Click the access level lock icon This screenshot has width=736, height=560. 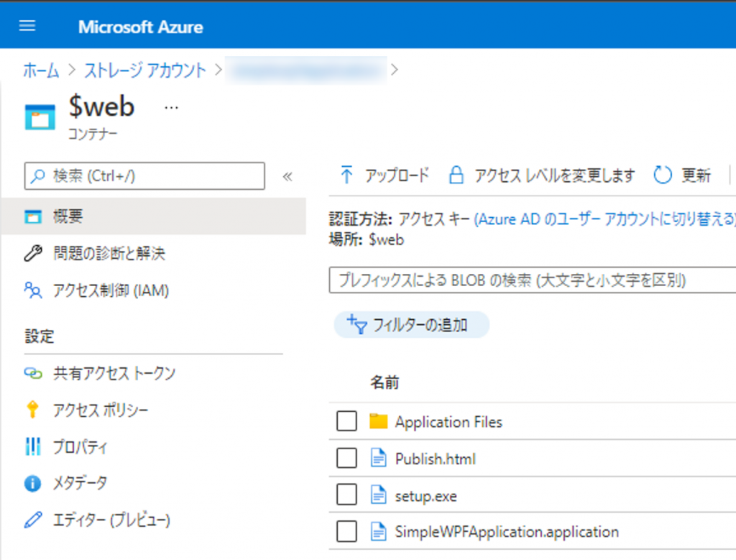coord(456,175)
